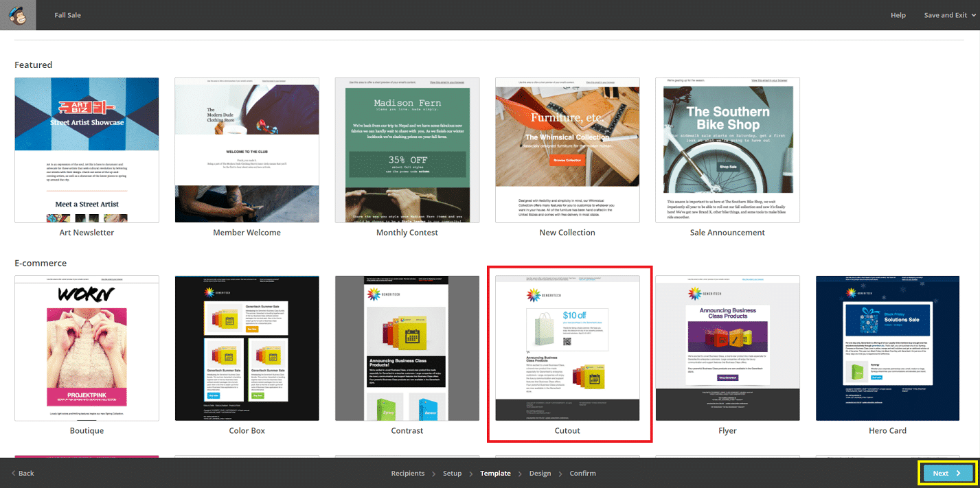Select the Art Newsletter template thumbnail
980x488 pixels.
pos(87,150)
